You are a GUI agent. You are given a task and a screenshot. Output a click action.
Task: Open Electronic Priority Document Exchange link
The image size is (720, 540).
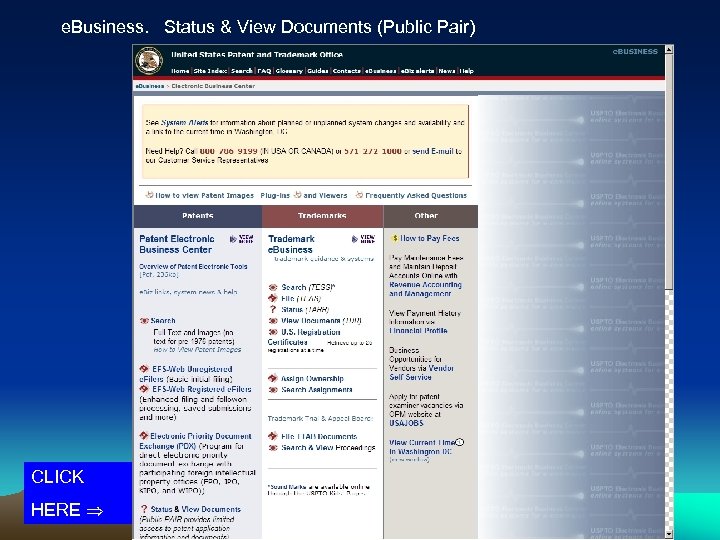(x=196, y=441)
